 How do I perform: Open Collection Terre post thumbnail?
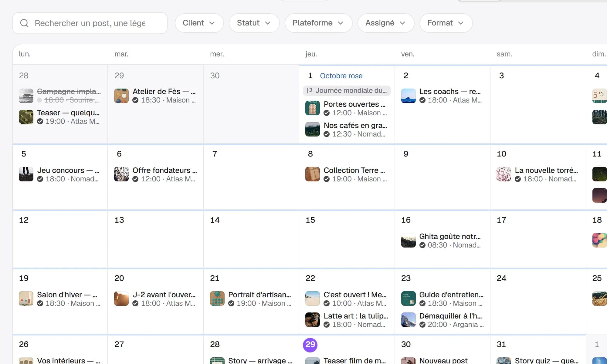313,174
